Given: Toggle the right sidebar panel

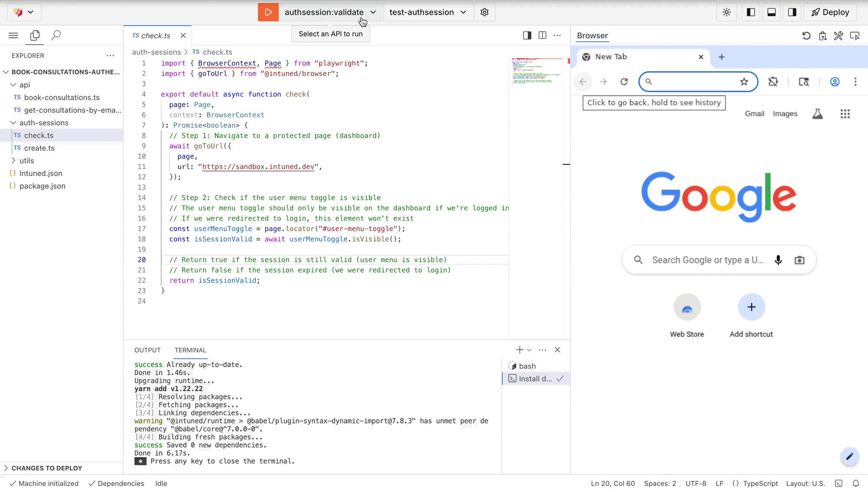Looking at the screenshot, I should [792, 12].
